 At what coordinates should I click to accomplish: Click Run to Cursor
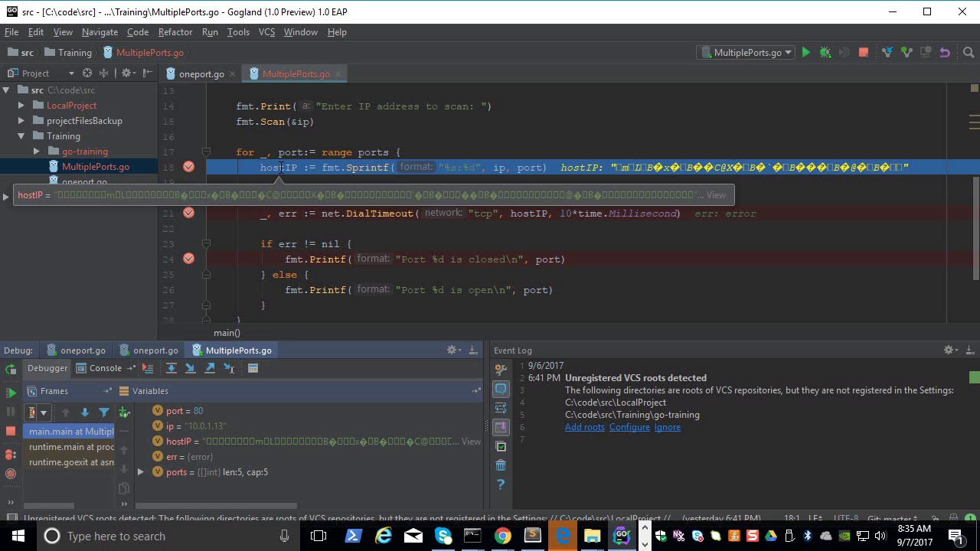[229, 368]
